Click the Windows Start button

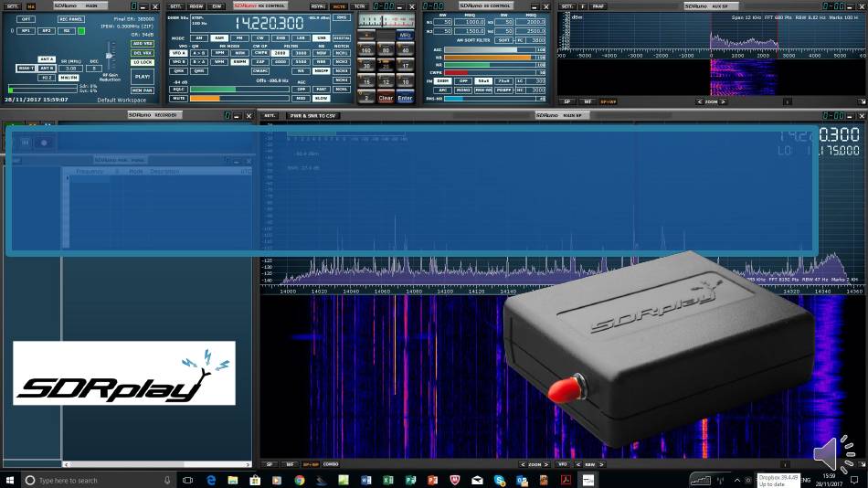pos(10,480)
